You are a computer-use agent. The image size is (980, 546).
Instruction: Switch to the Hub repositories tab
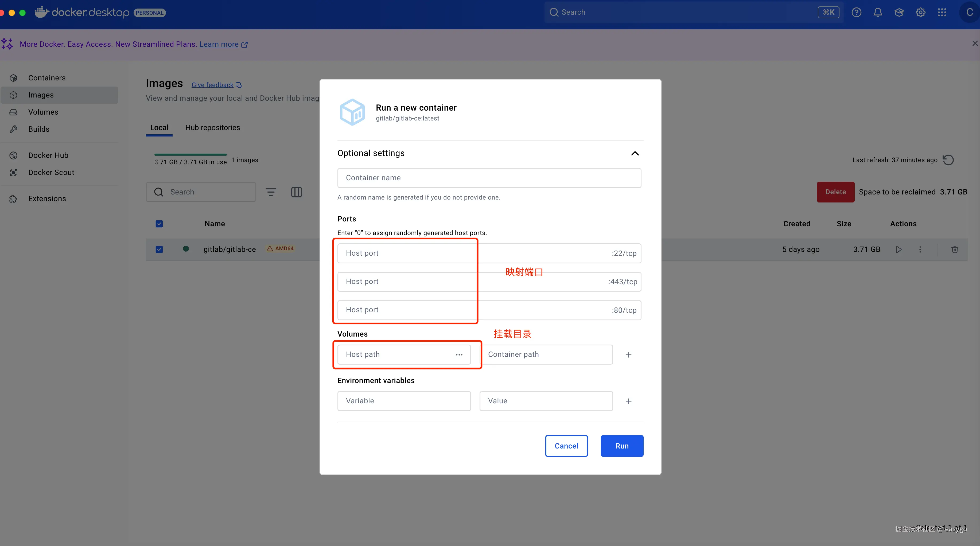[212, 127]
